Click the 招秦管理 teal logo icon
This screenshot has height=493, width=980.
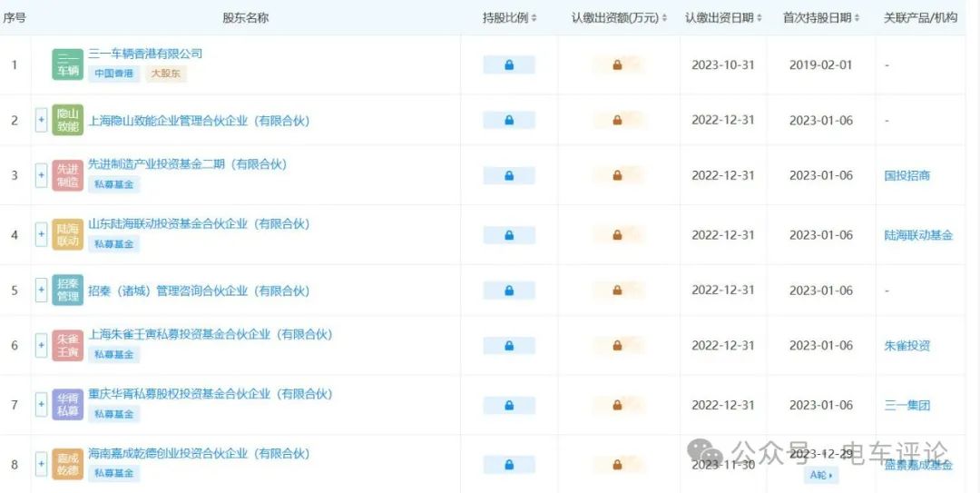tap(67, 291)
